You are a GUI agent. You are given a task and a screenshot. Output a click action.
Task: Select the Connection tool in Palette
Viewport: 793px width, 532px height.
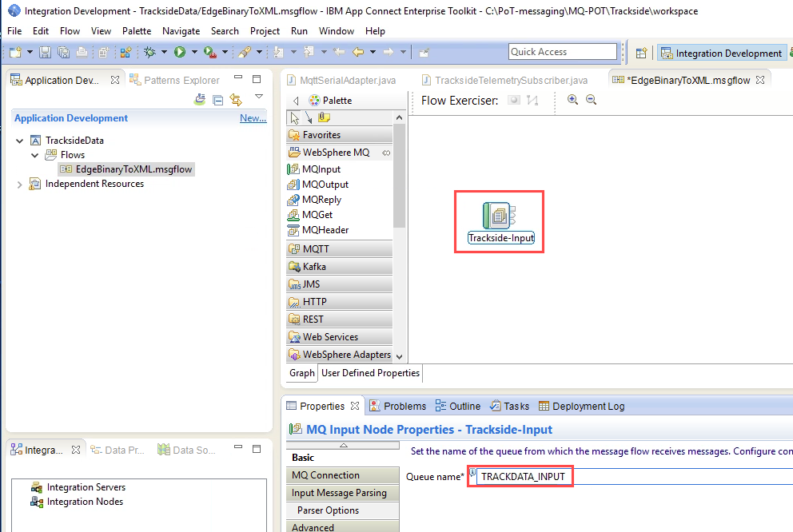pos(309,117)
